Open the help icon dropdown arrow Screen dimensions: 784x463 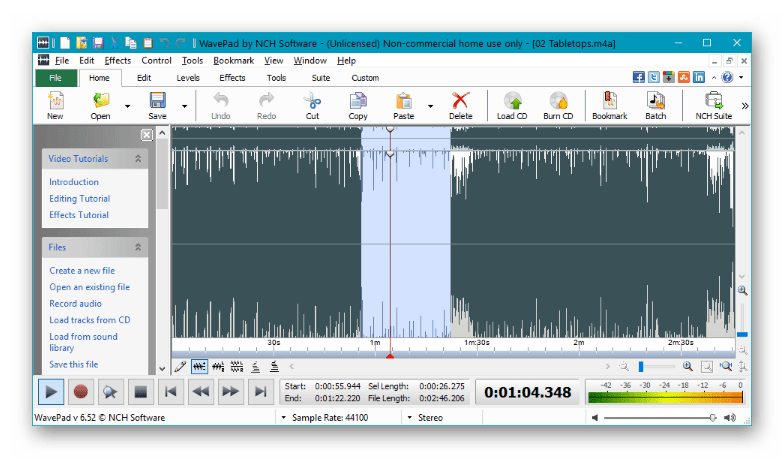point(741,78)
